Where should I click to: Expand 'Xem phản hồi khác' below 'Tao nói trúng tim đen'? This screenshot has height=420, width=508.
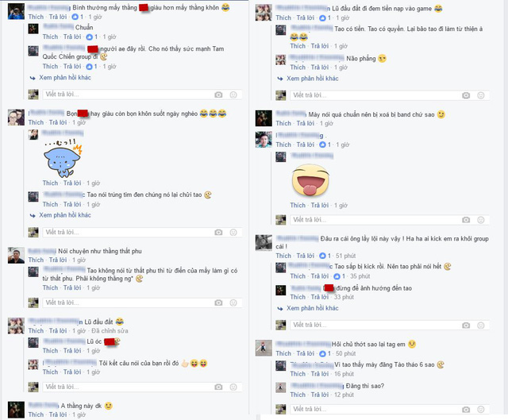click(65, 215)
